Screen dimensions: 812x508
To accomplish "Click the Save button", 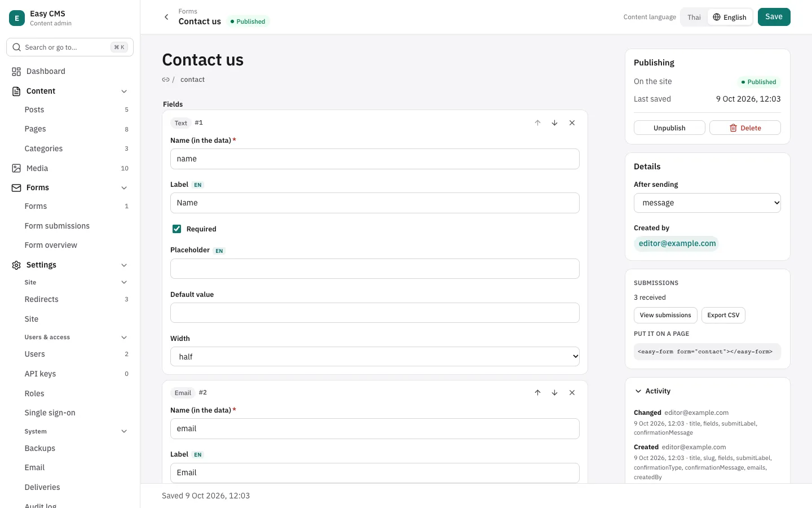I will pyautogui.click(x=774, y=17).
